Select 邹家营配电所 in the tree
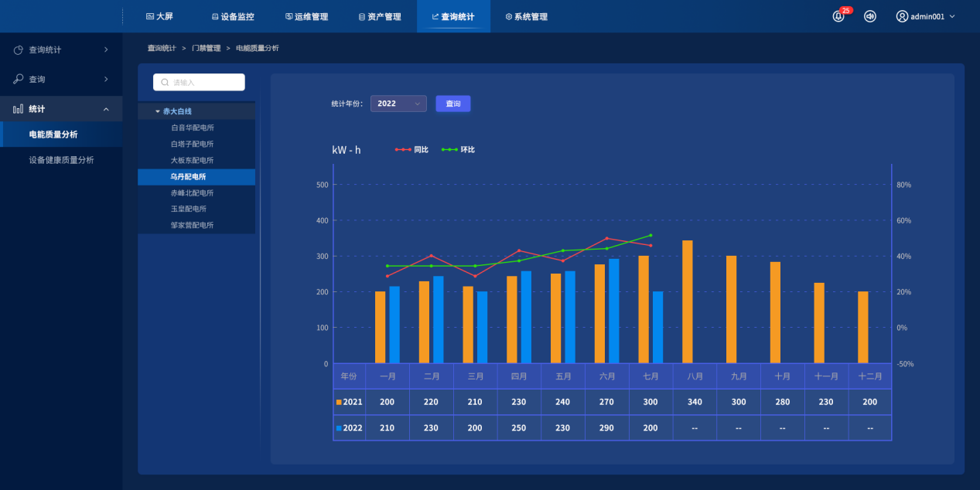The width and height of the screenshot is (980, 490). pos(196,225)
